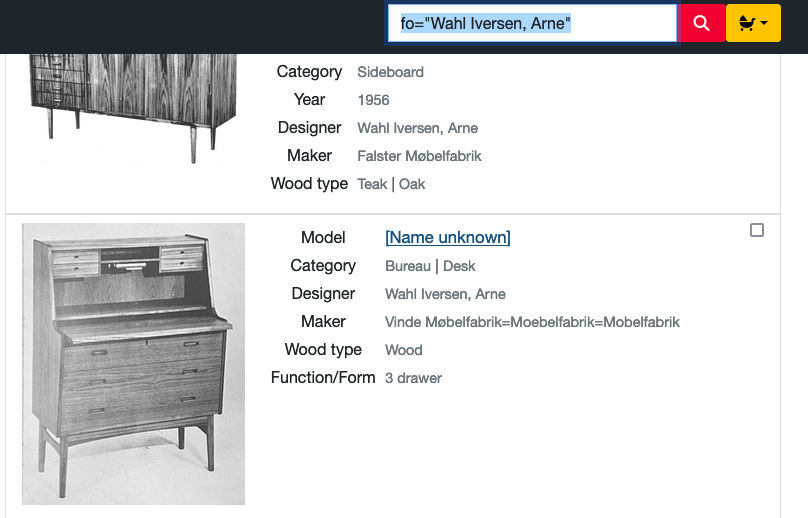Click into the search query field
Viewport: 808px width, 518px height.
pos(532,23)
